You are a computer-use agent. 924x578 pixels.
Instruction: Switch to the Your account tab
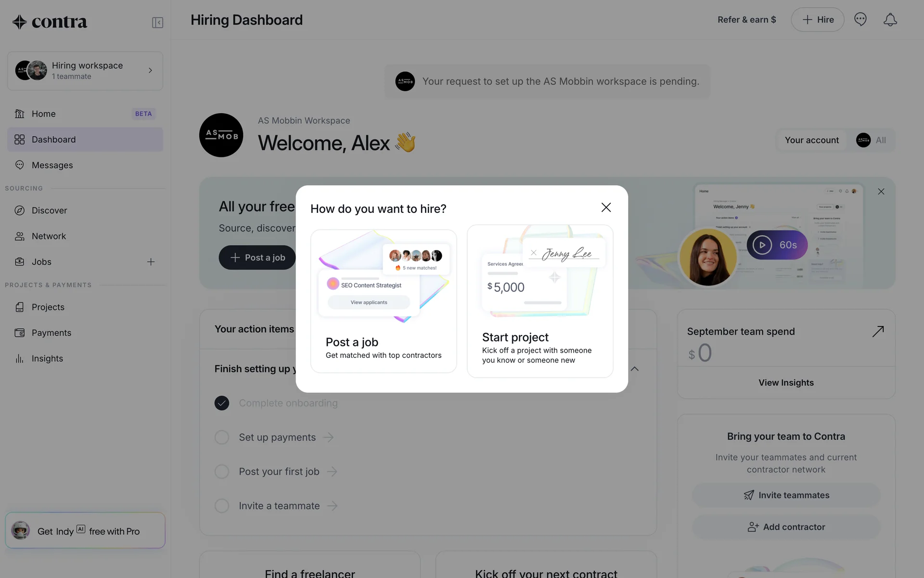pyautogui.click(x=811, y=140)
